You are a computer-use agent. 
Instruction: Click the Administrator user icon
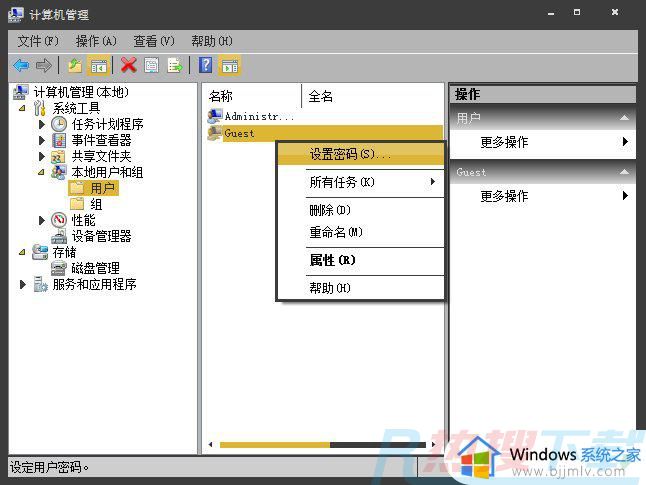tap(214, 116)
